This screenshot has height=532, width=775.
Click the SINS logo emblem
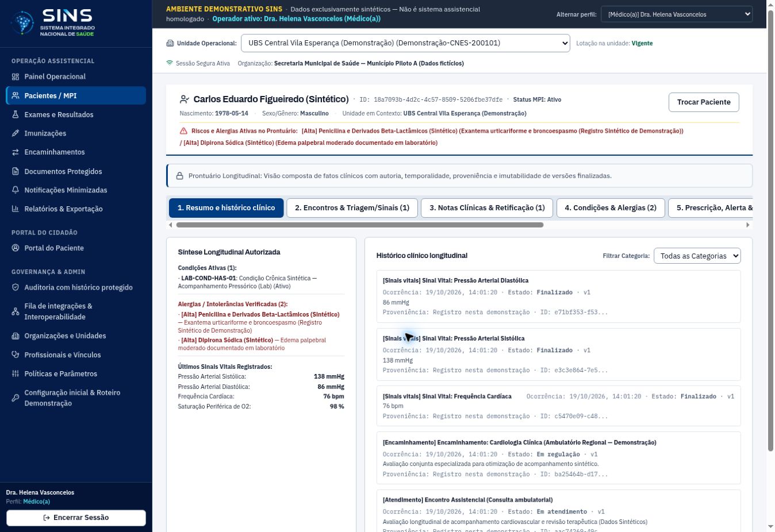[x=23, y=23]
